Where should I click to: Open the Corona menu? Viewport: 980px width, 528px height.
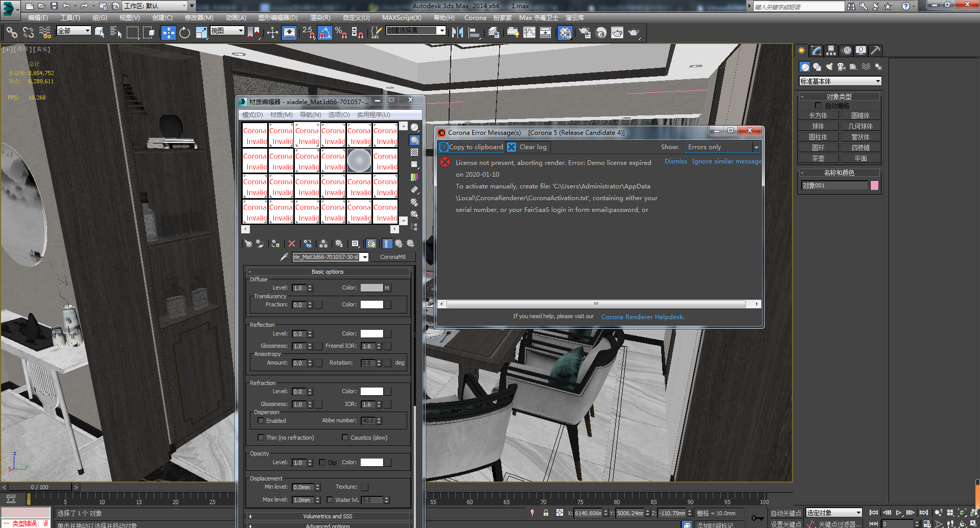point(475,18)
